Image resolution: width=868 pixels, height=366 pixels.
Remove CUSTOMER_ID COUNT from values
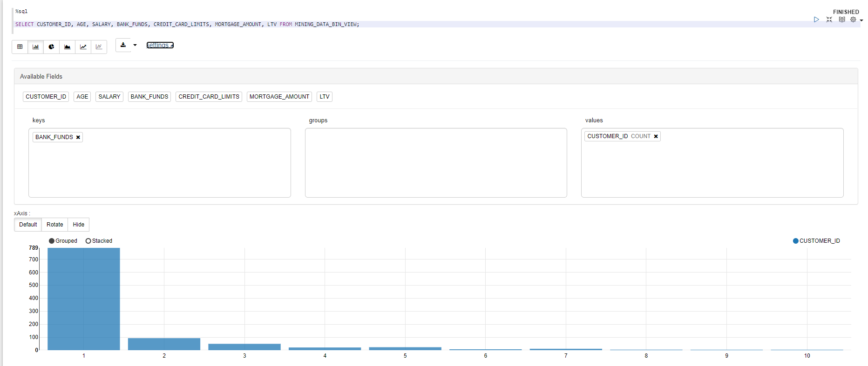point(656,136)
